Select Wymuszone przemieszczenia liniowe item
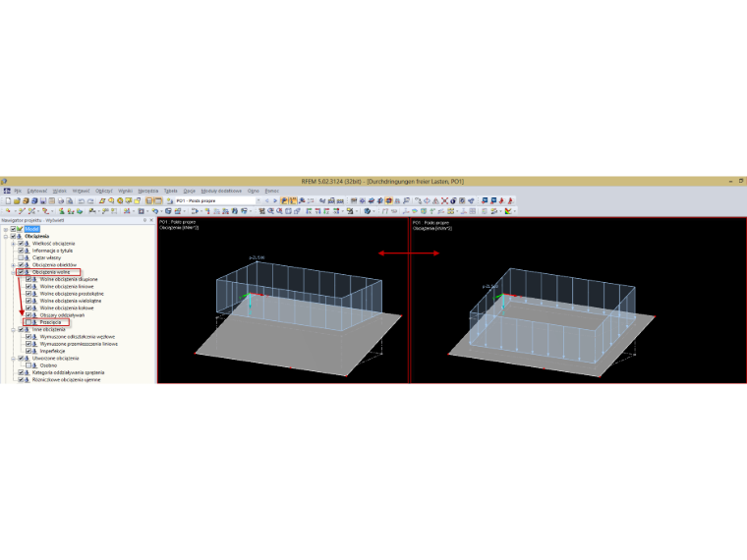Screen dimensions: 747x560 pyautogui.click(x=79, y=344)
